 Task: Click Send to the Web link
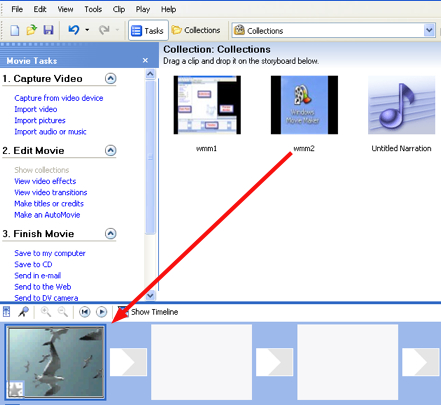point(43,287)
